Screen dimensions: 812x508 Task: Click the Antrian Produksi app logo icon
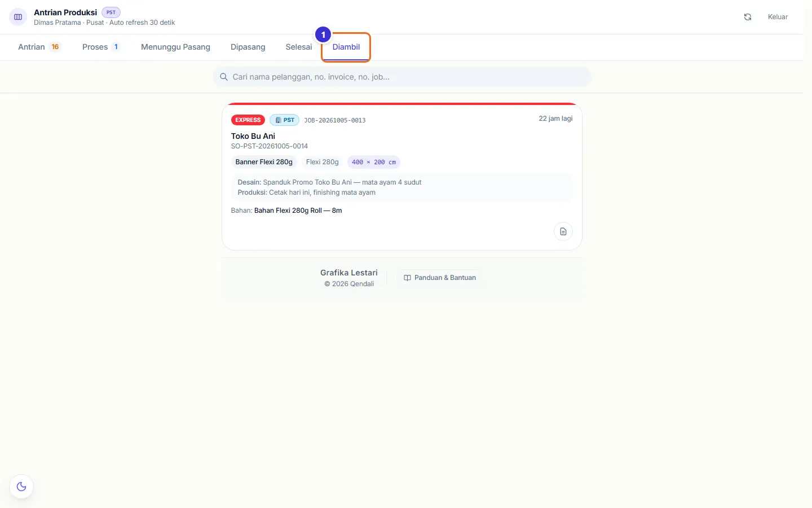tap(18, 17)
